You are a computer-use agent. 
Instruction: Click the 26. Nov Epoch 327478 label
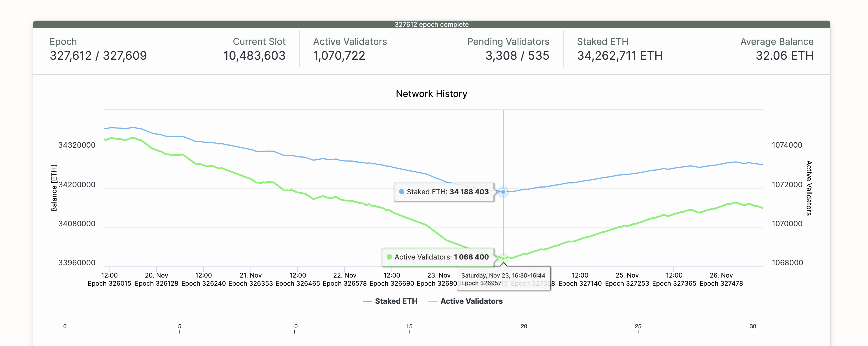point(721,279)
